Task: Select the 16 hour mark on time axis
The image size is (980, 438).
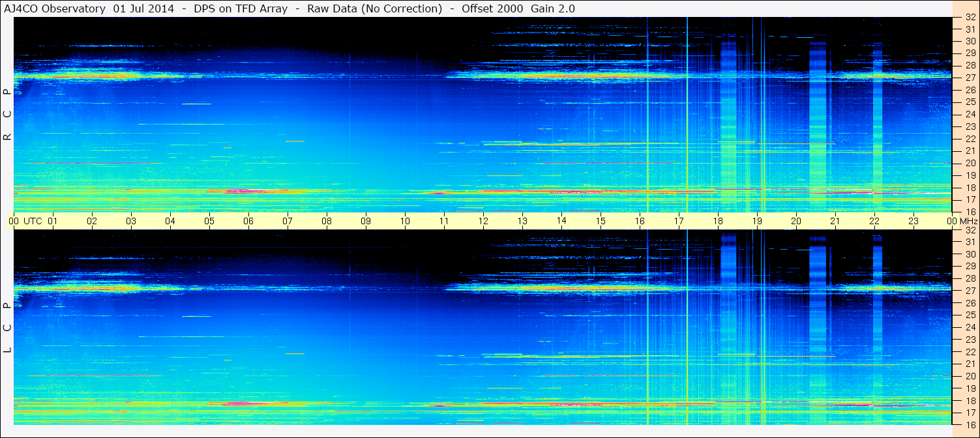Action: [x=640, y=221]
